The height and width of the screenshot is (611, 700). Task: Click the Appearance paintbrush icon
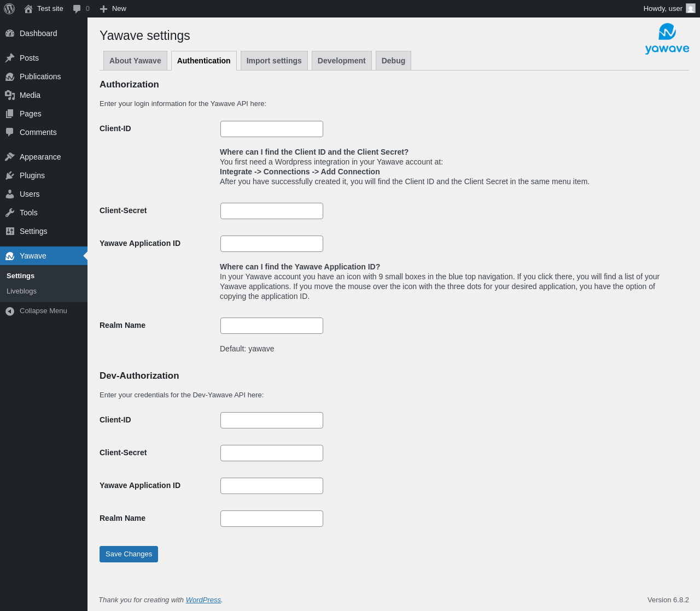[10, 157]
